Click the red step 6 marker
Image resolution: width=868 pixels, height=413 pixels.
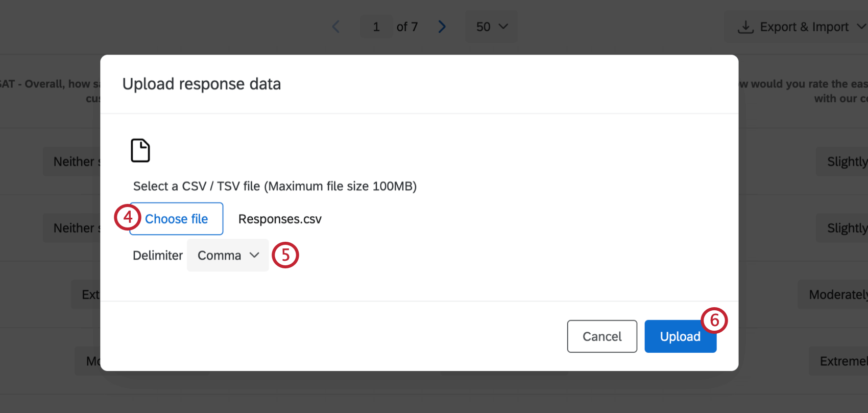pos(714,320)
